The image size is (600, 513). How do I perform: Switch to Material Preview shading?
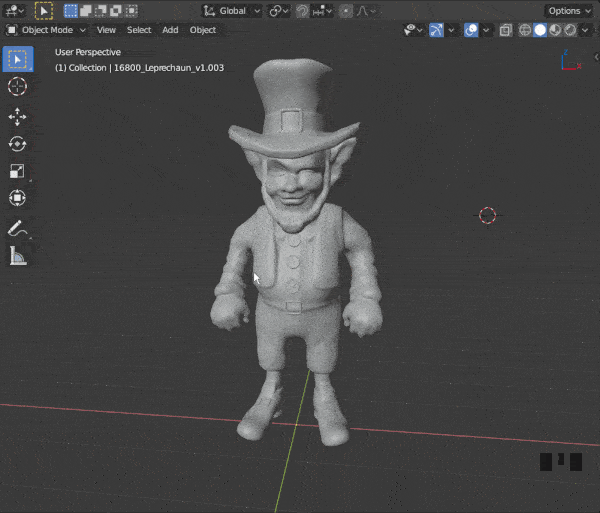(555, 30)
